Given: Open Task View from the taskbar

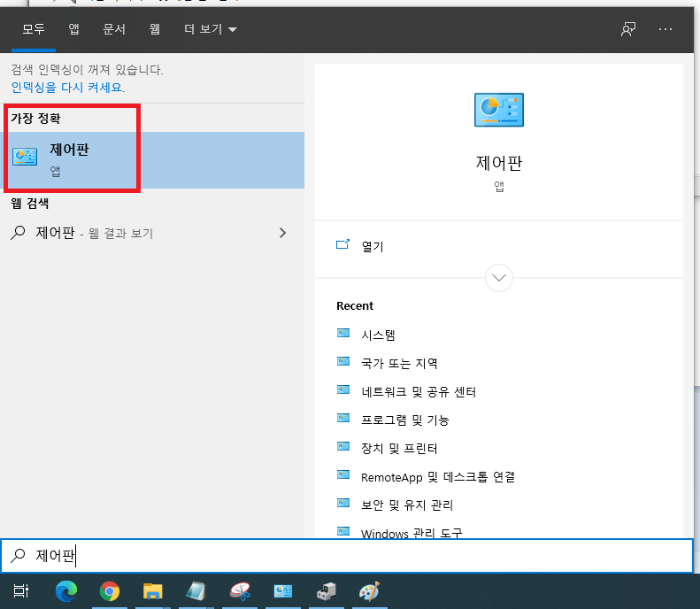Looking at the screenshot, I should [21, 591].
